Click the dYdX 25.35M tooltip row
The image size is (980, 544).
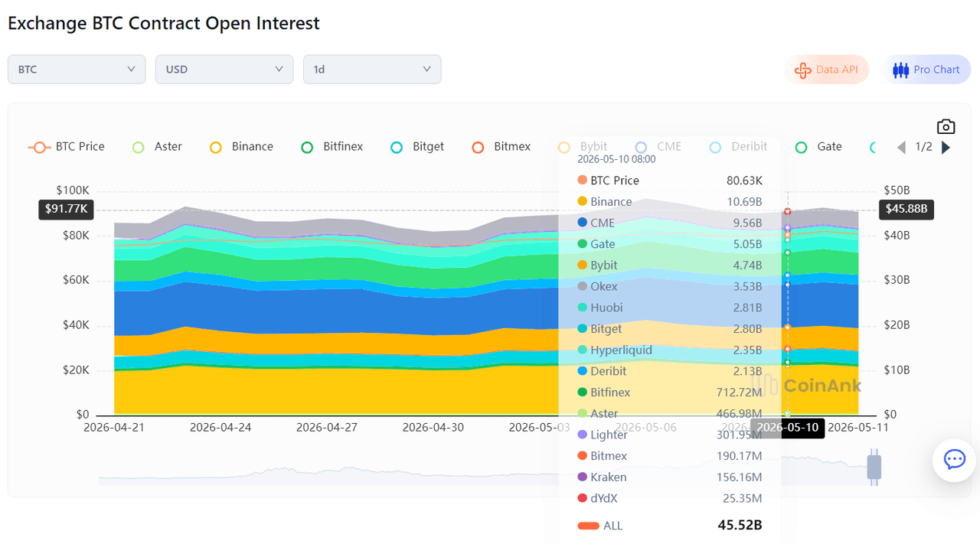(670, 499)
